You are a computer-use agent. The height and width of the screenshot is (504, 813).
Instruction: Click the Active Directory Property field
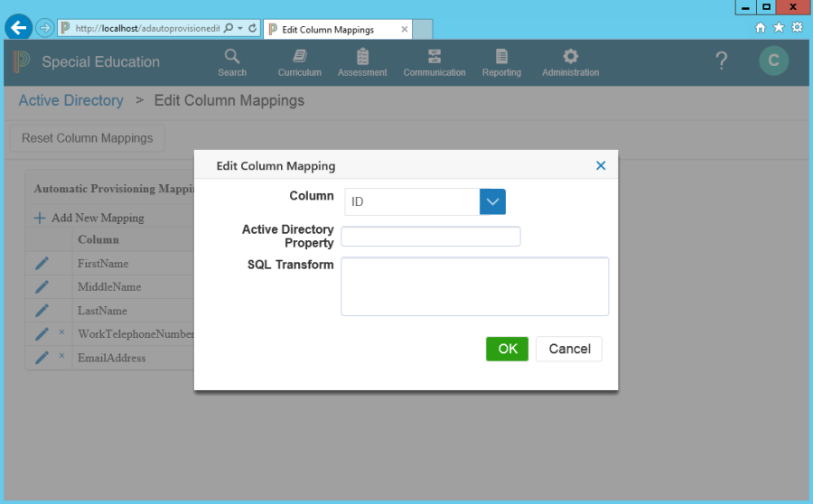coord(430,237)
